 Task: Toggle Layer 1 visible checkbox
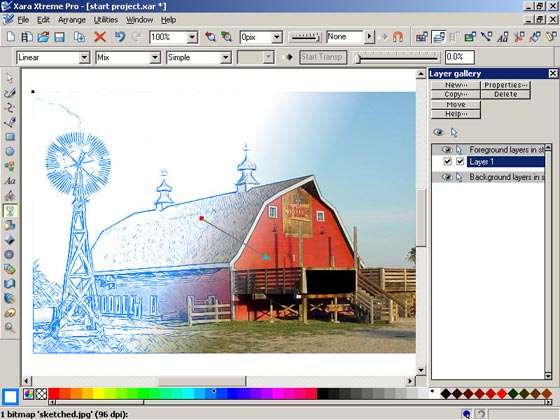(447, 161)
